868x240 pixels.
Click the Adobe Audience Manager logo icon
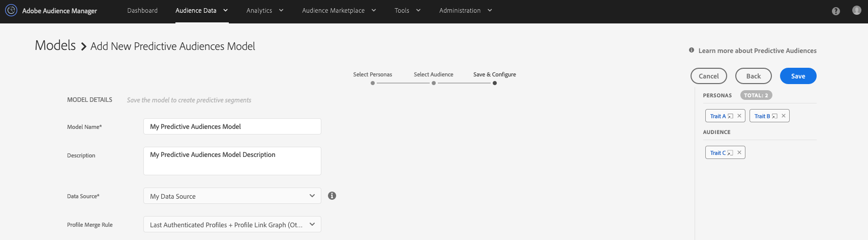coord(11,10)
